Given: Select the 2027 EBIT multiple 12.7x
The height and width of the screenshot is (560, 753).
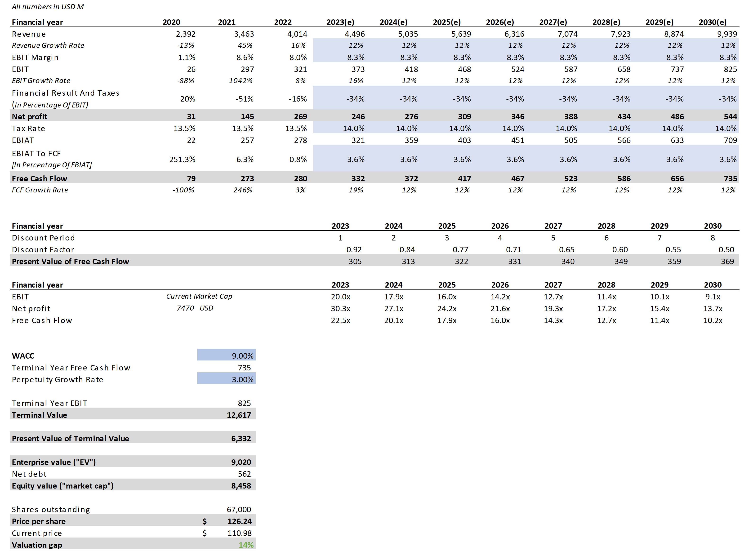Looking at the screenshot, I should [553, 297].
